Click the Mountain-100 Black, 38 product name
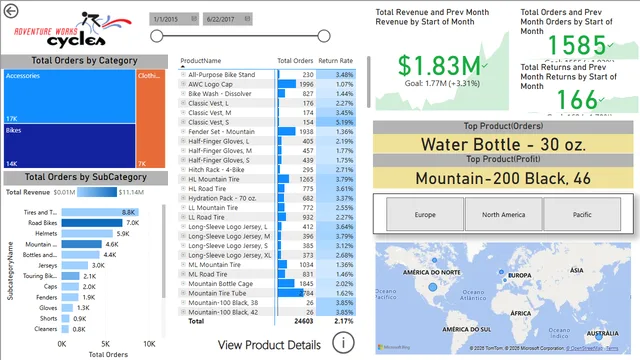This screenshot has width=640, height=360. pos(223,302)
